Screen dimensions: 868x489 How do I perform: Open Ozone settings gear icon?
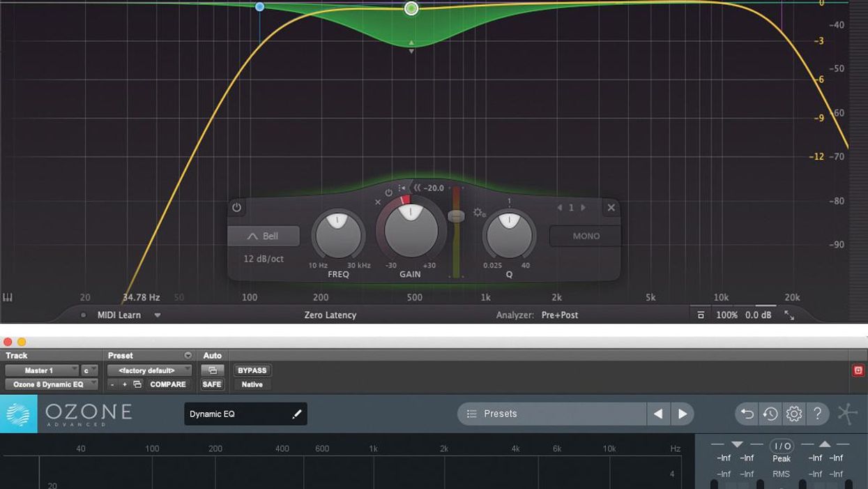click(x=793, y=414)
